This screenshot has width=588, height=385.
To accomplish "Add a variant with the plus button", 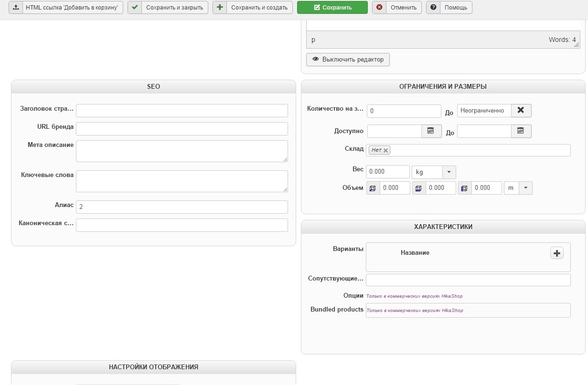I will (x=557, y=253).
